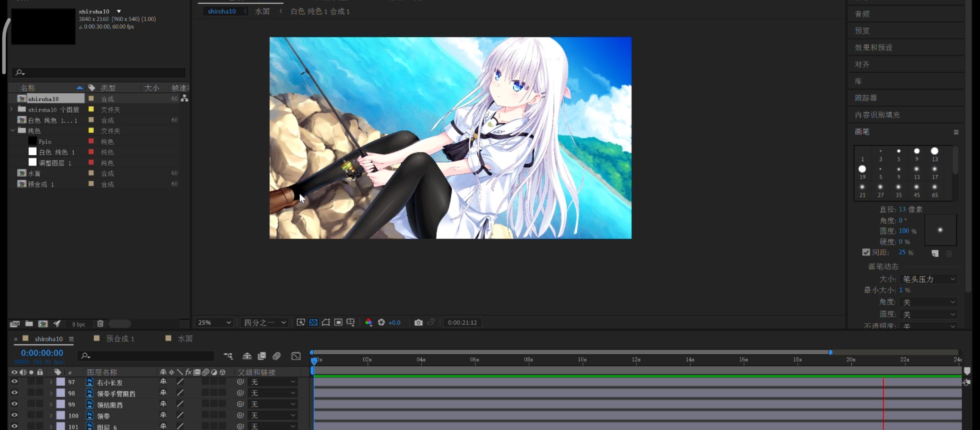
Task: Click layer 97 label color swatch
Action: click(x=61, y=382)
